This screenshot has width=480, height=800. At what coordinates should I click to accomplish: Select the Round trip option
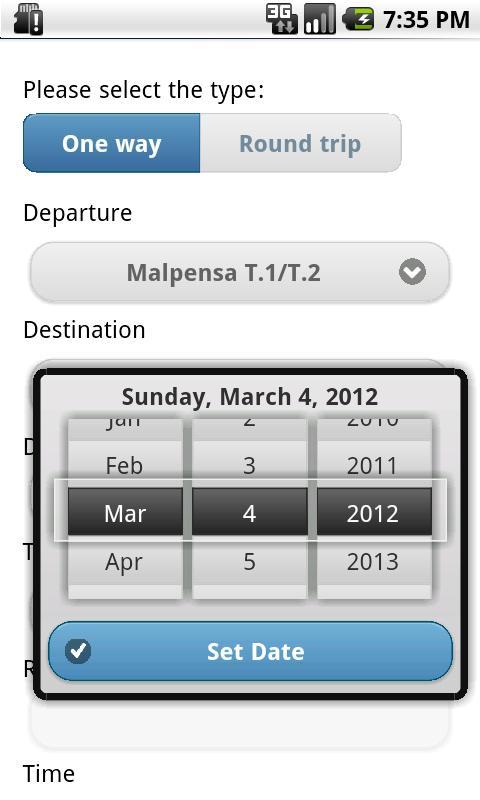coord(300,143)
